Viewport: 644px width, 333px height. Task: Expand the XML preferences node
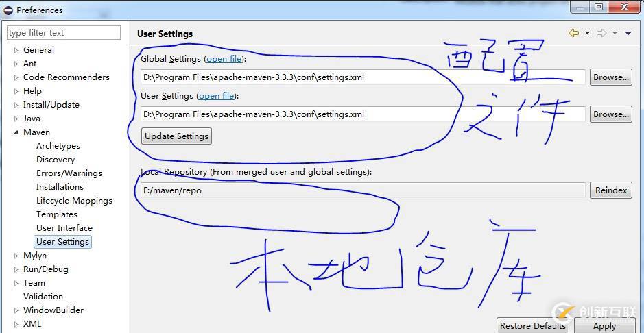[16, 324]
